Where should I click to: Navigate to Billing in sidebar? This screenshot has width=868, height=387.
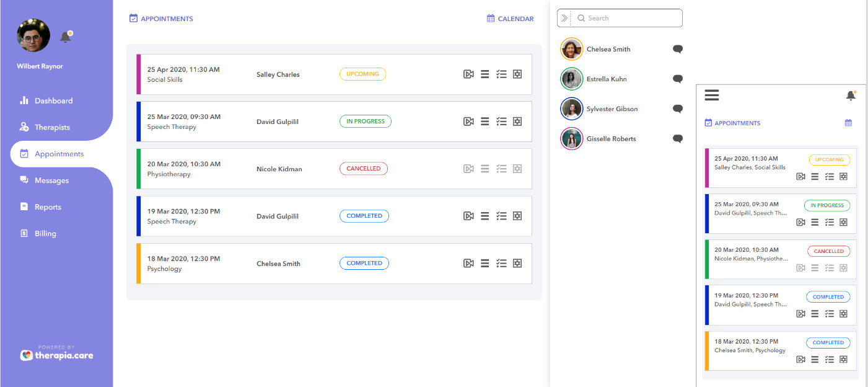45,234
